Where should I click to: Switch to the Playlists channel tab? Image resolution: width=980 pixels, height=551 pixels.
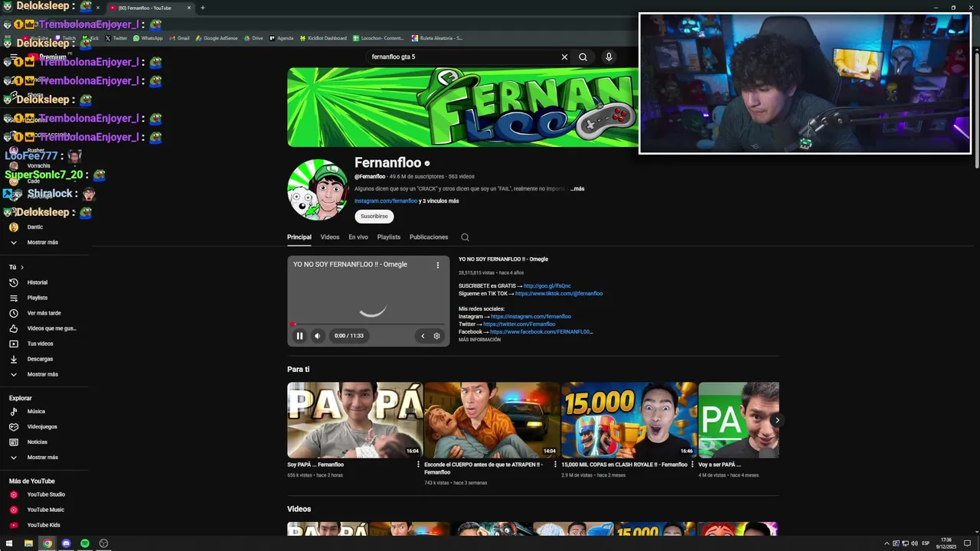point(389,237)
